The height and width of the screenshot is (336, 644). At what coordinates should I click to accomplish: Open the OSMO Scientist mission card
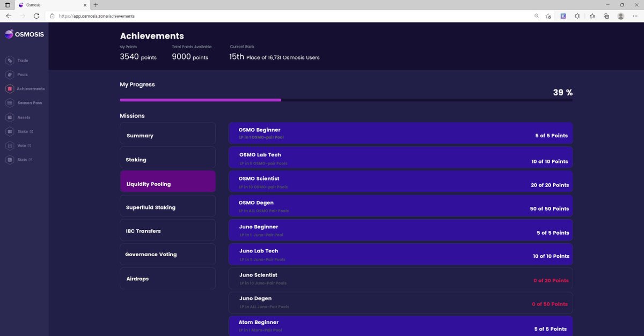coord(400,182)
